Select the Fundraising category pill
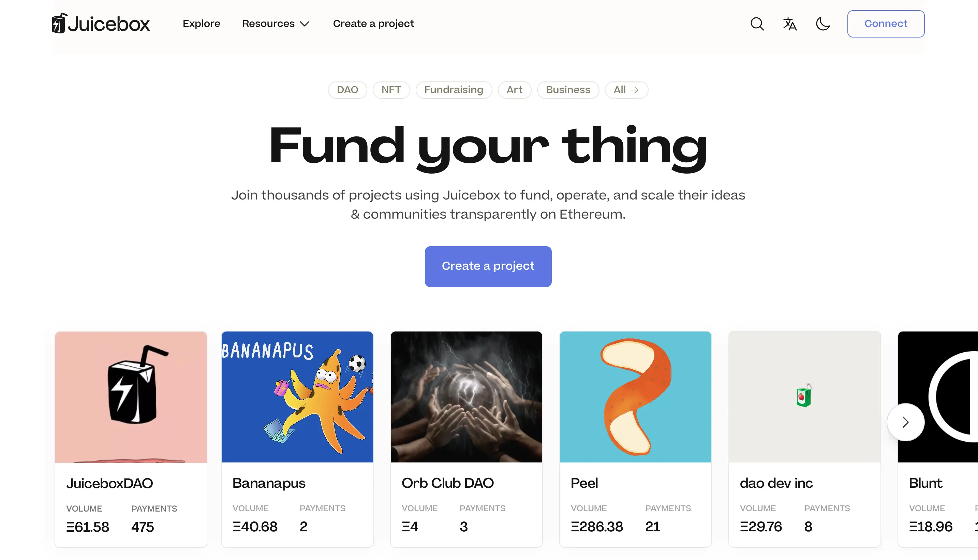Viewport: 978px width, 560px height. 454,90
